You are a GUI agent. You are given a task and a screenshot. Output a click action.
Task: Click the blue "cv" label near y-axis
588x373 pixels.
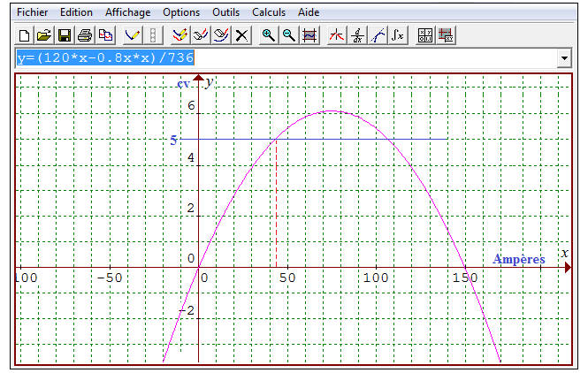point(183,84)
